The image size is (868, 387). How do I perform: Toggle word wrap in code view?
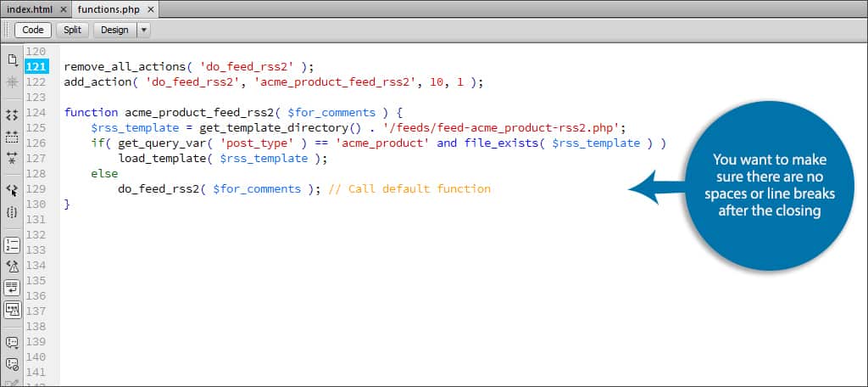[x=12, y=289]
